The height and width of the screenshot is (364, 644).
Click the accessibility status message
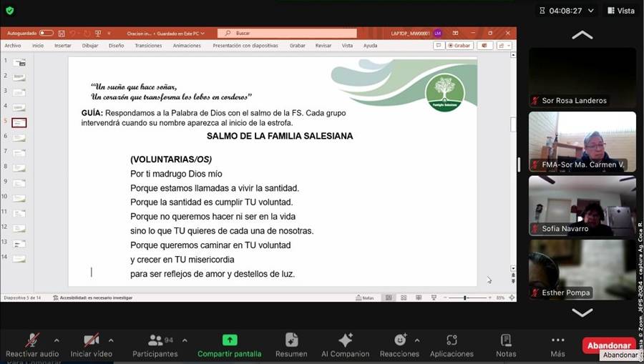pyautogui.click(x=93, y=298)
